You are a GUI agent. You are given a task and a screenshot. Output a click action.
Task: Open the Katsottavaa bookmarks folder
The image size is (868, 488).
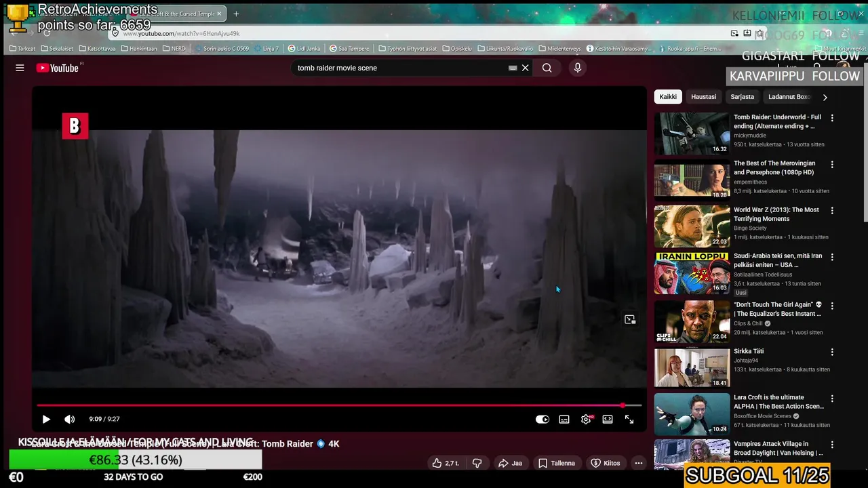[x=97, y=49]
